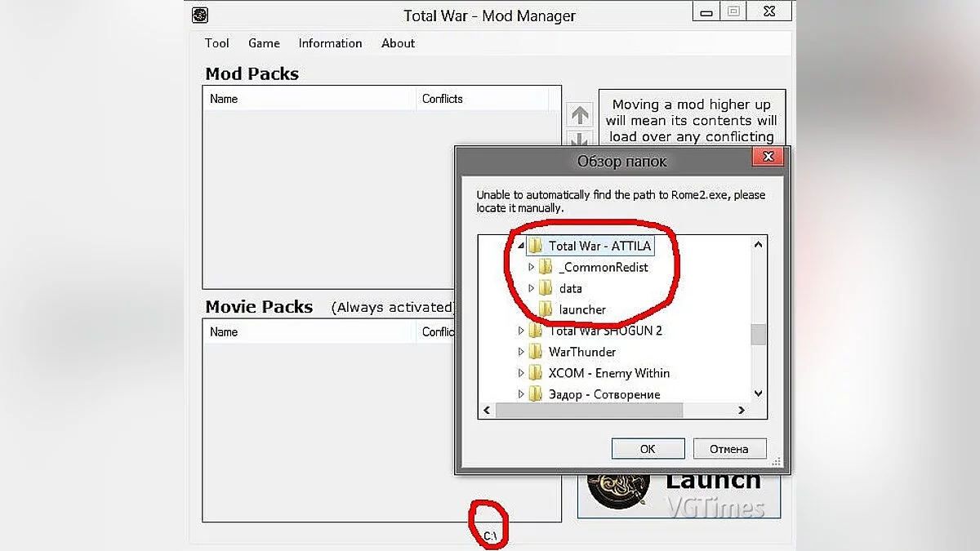Click the folder tree vertical scrollbar thumb
Image resolution: width=980 pixels, height=551 pixels.
coord(758,335)
